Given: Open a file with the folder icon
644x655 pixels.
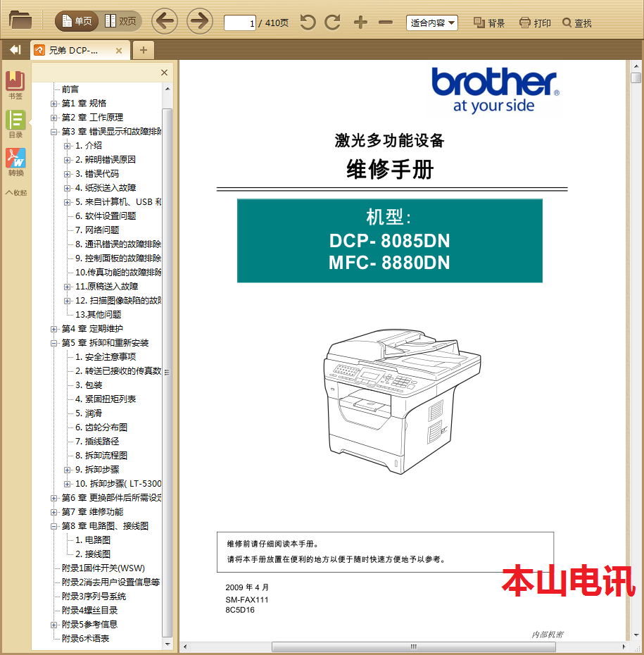Looking at the screenshot, I should click(x=20, y=20).
